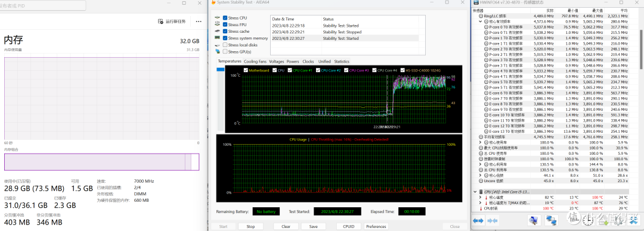Click the Stop button in AIDA64
The width and height of the screenshot is (644, 231).
point(250,226)
